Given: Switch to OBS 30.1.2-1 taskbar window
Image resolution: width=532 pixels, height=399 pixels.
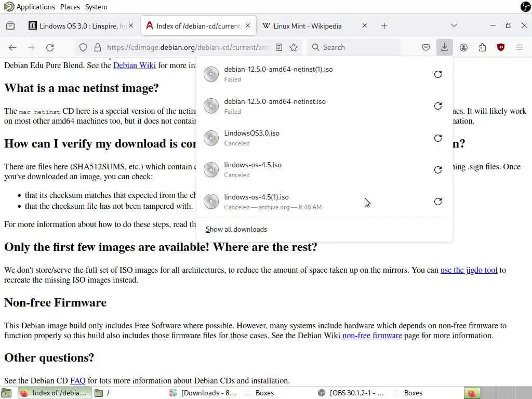Looking at the screenshot, I should (352, 393).
